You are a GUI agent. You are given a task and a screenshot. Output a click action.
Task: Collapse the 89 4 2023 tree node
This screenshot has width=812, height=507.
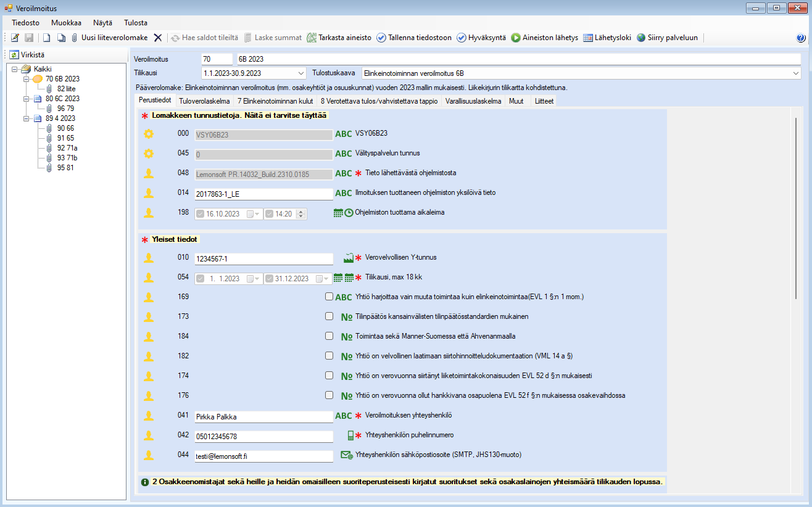pyautogui.click(x=26, y=118)
